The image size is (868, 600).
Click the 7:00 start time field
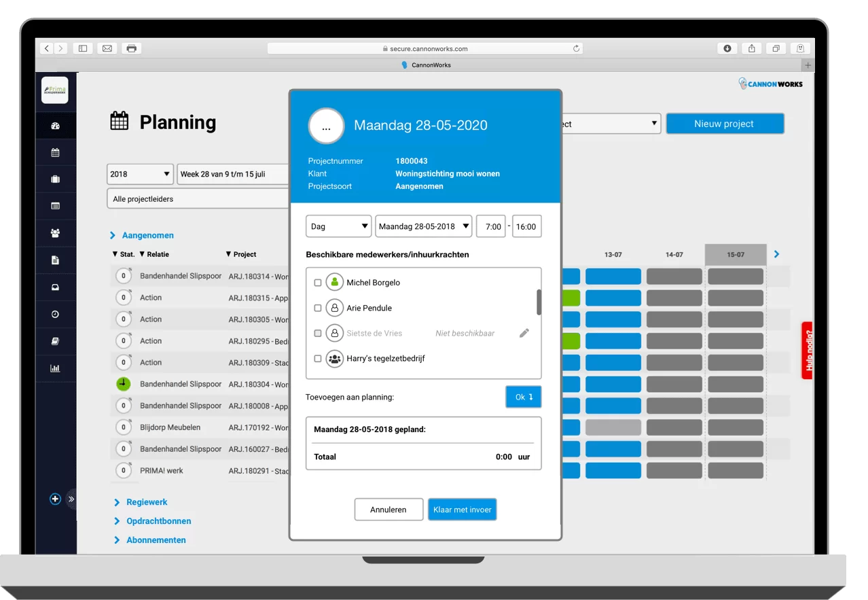(491, 226)
